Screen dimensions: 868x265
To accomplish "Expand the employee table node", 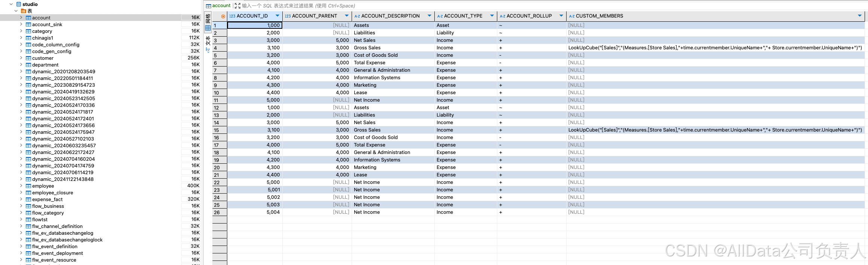I will point(21,186).
